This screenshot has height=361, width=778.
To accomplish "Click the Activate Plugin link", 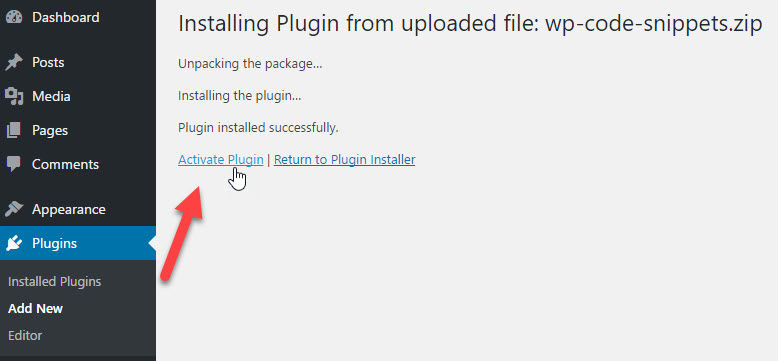I will 221,160.
